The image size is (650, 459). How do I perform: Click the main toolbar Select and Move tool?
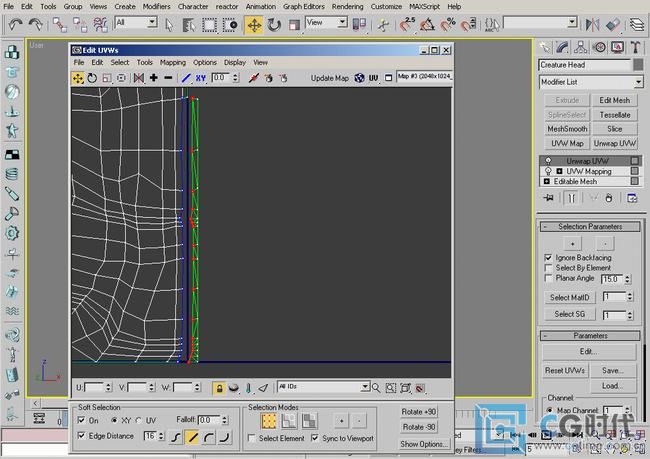(254, 25)
